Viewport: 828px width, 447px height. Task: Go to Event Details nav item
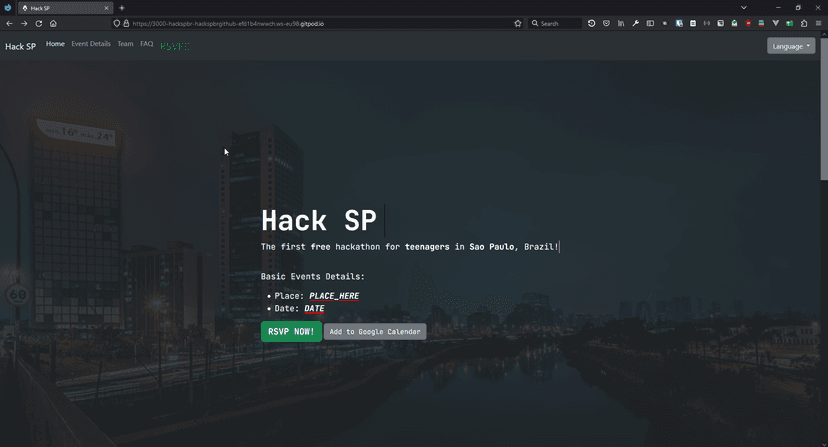[x=91, y=44]
